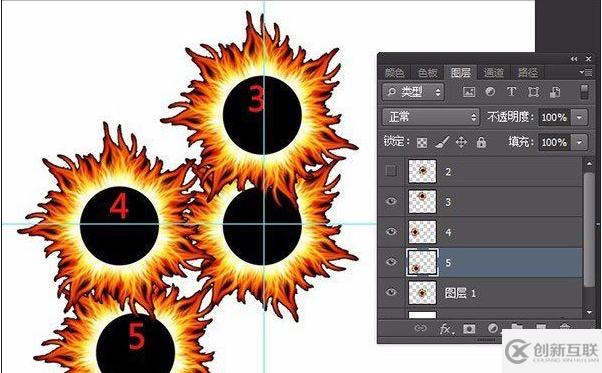Lock all padlock icon
Image resolution: width=602 pixels, height=373 pixels.
click(x=481, y=142)
